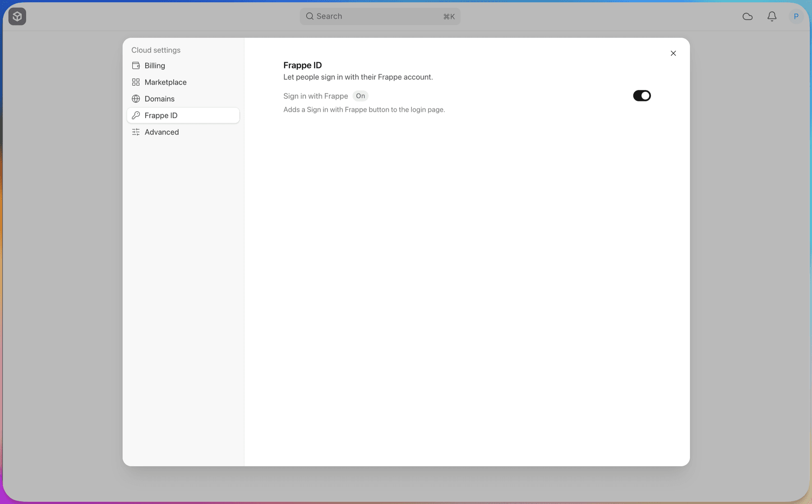The width and height of the screenshot is (812, 504).
Task: Open Advanced settings section
Action: [183, 132]
